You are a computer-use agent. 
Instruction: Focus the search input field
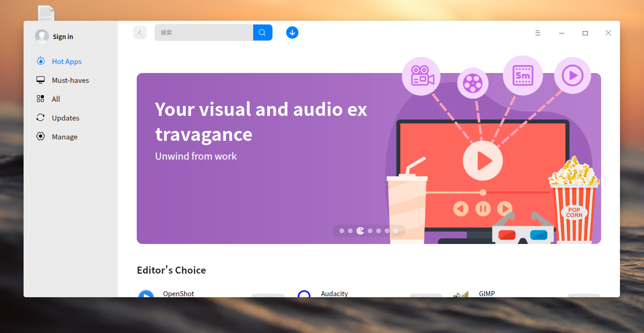[x=204, y=32]
